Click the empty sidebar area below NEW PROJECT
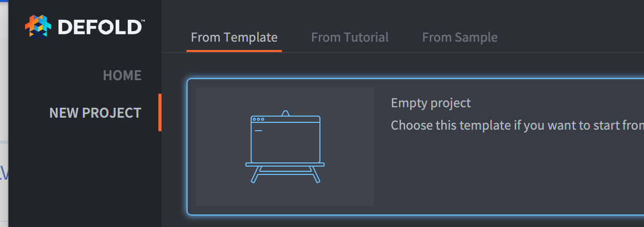Image resolution: width=644 pixels, height=227 pixels. click(83, 177)
